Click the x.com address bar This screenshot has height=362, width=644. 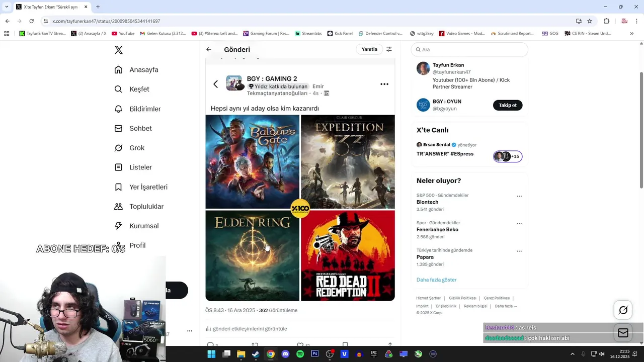coord(307,21)
